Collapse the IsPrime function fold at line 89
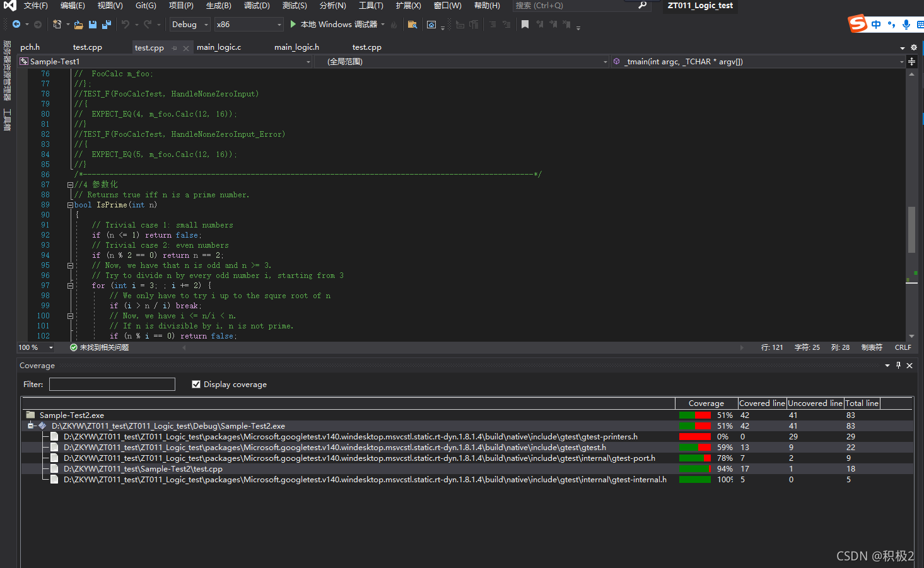 pyautogui.click(x=70, y=205)
